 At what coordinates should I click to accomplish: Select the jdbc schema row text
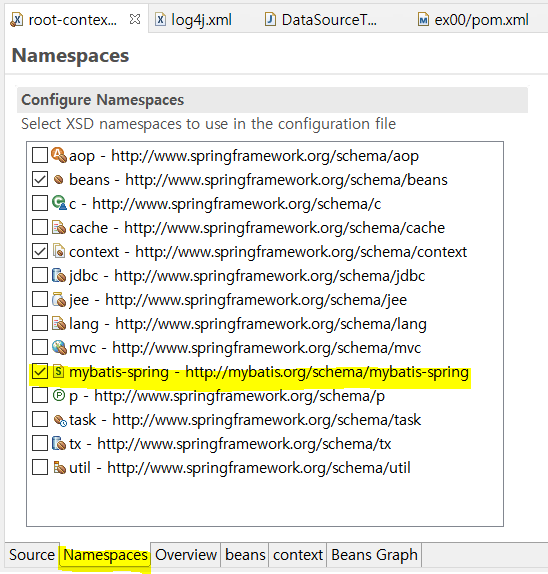pyautogui.click(x=247, y=276)
